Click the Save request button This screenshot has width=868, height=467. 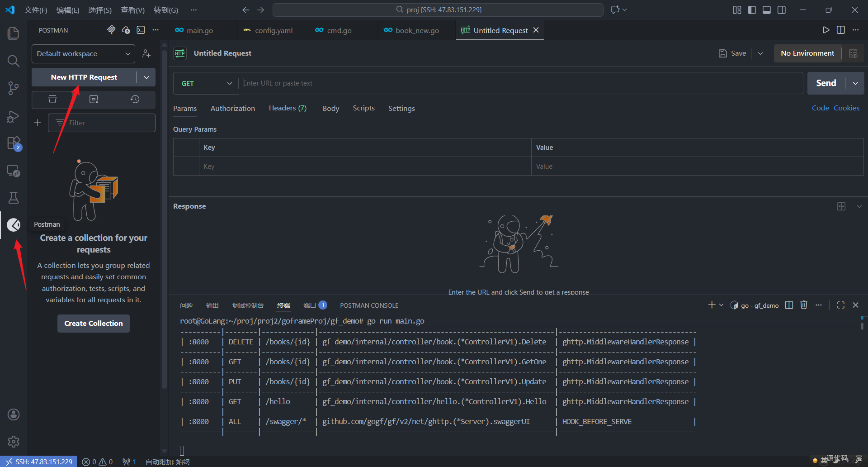pos(732,53)
